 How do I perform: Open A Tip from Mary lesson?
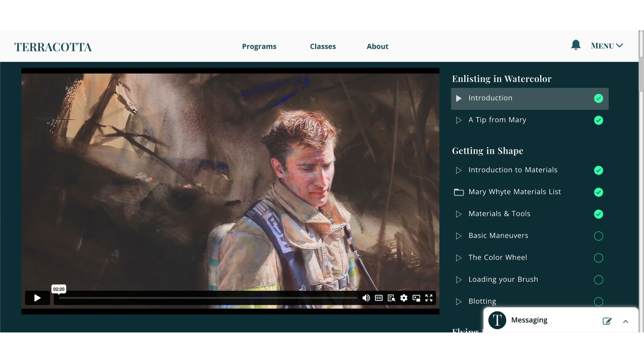[530, 120]
